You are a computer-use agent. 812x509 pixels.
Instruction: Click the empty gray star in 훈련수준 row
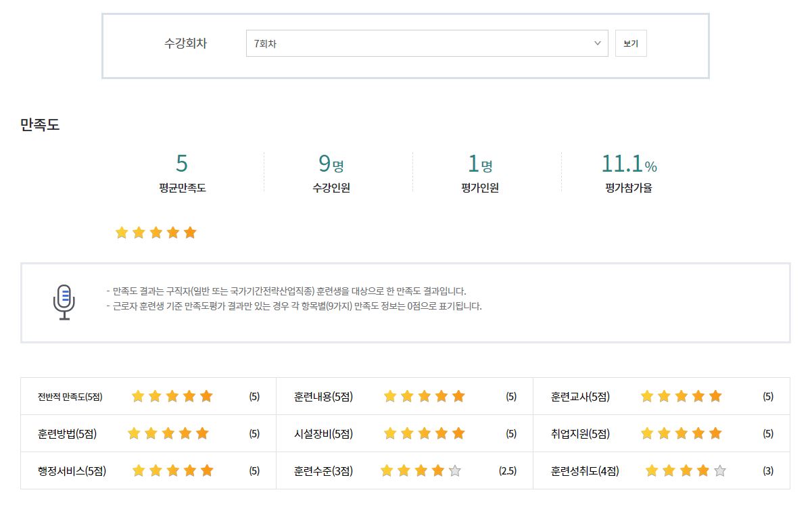455,470
